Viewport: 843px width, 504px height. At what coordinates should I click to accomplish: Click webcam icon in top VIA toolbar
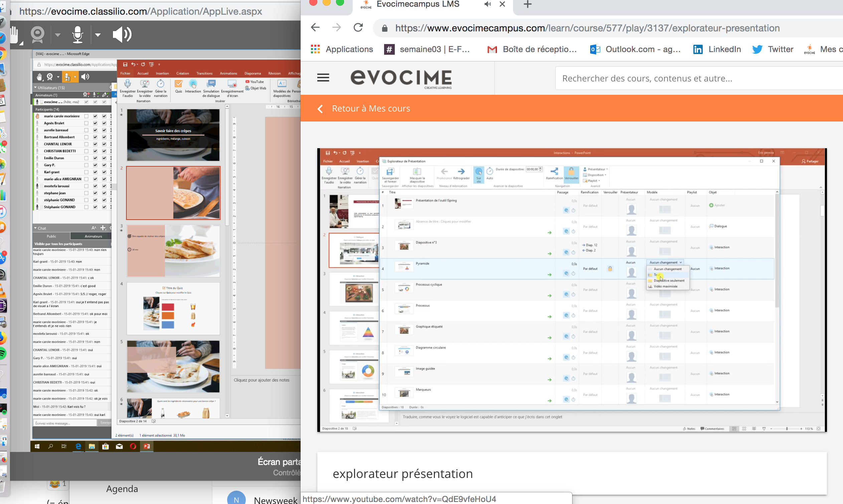[37, 35]
